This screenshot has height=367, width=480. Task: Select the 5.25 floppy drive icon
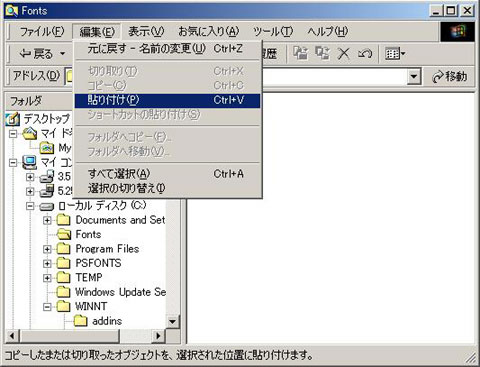click(x=47, y=191)
